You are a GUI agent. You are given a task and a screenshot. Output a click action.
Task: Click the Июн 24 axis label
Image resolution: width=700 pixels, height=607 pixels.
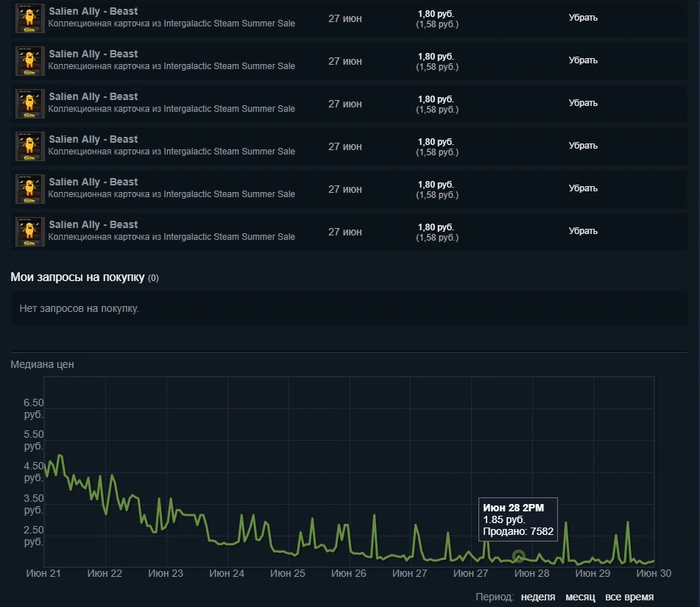point(227,573)
